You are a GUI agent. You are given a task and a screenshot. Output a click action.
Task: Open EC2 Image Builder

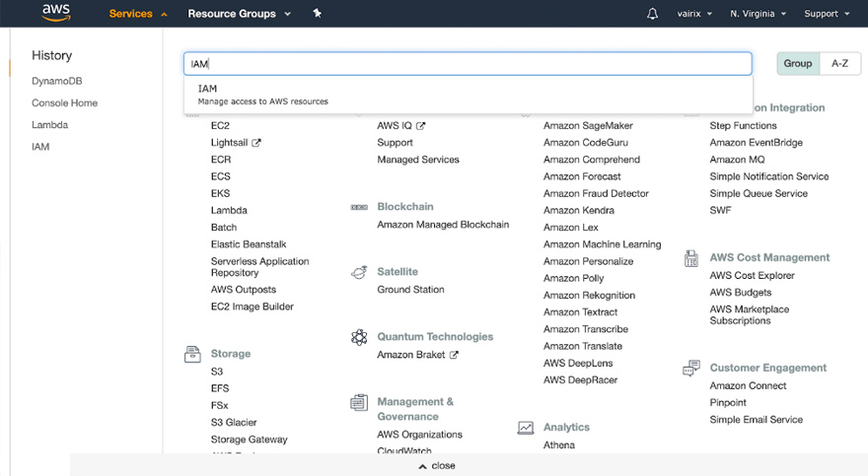tap(252, 306)
